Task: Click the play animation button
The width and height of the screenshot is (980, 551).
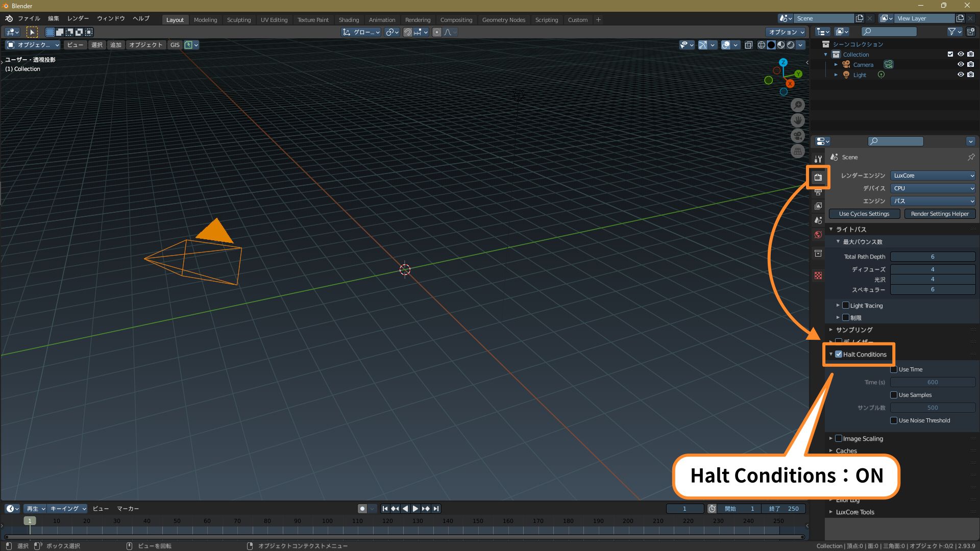Action: click(x=415, y=509)
